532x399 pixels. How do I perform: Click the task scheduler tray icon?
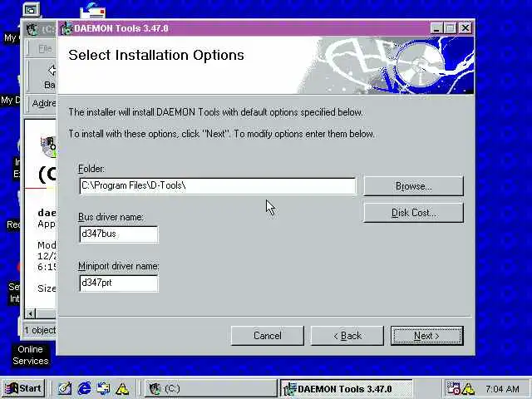tap(454, 388)
